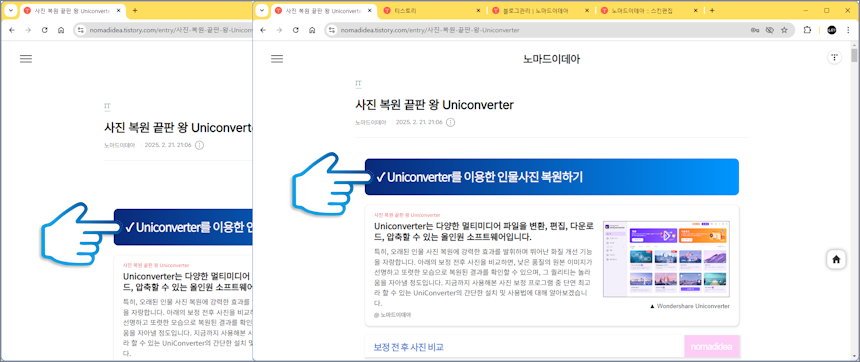The image size is (860, 362).
Task: Open a new tab in right window
Action: pos(712,10)
